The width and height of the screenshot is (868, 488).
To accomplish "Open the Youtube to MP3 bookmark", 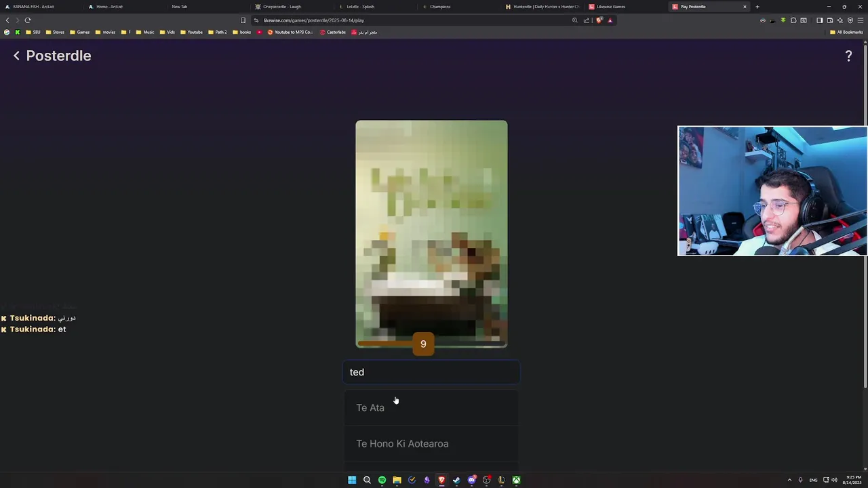I will [290, 32].
